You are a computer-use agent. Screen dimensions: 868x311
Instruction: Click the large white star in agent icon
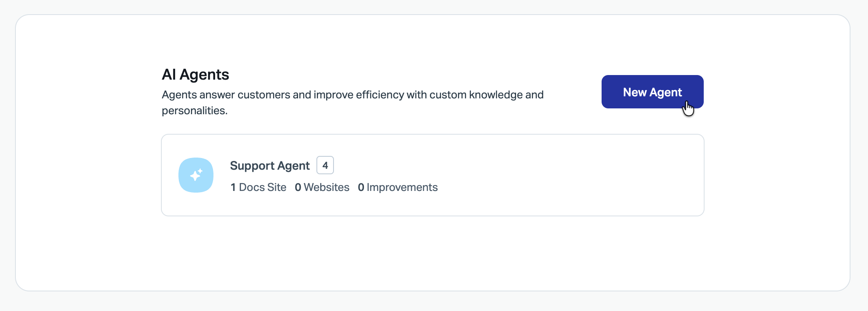pos(195,176)
